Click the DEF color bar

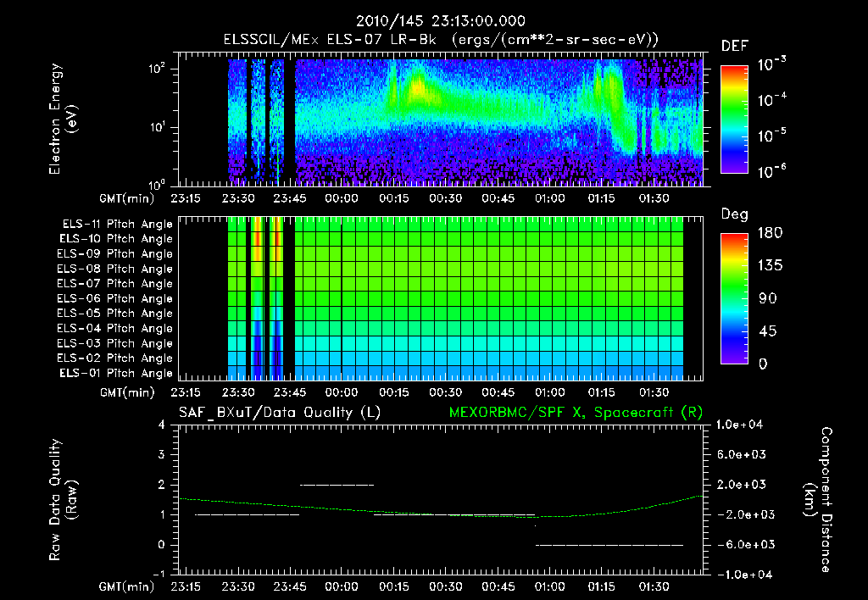coord(734,119)
